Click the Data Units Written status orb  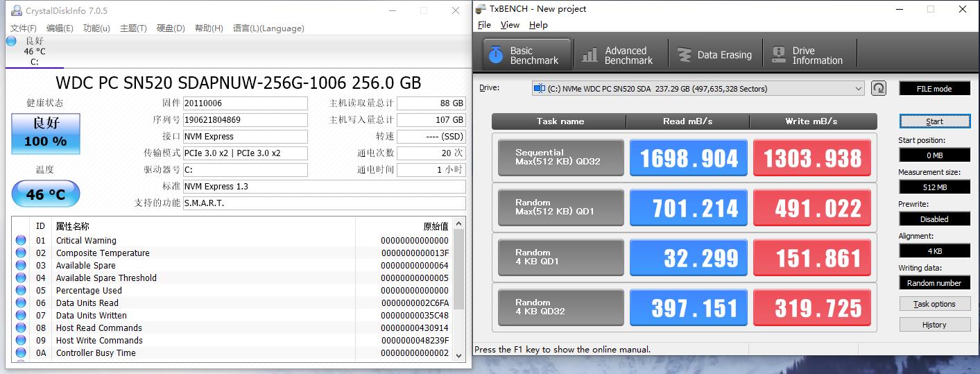click(x=21, y=316)
